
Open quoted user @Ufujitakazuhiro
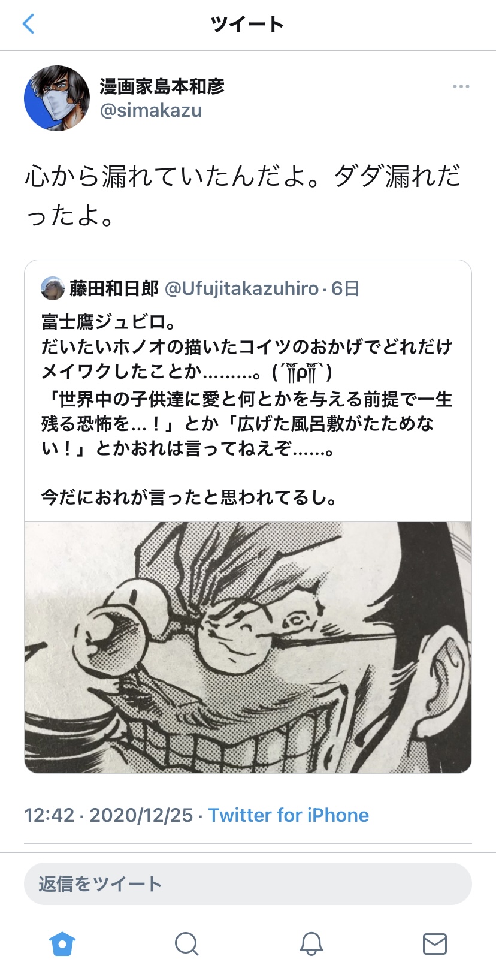click(x=241, y=289)
